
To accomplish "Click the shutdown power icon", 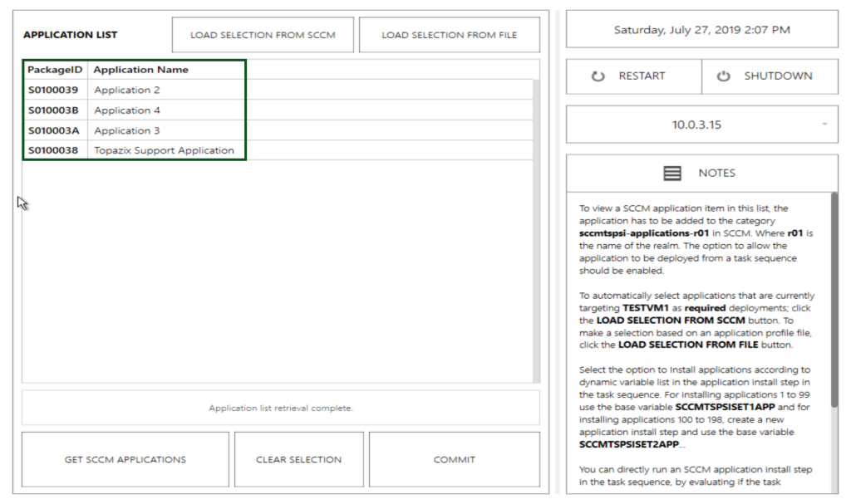I will coord(724,76).
